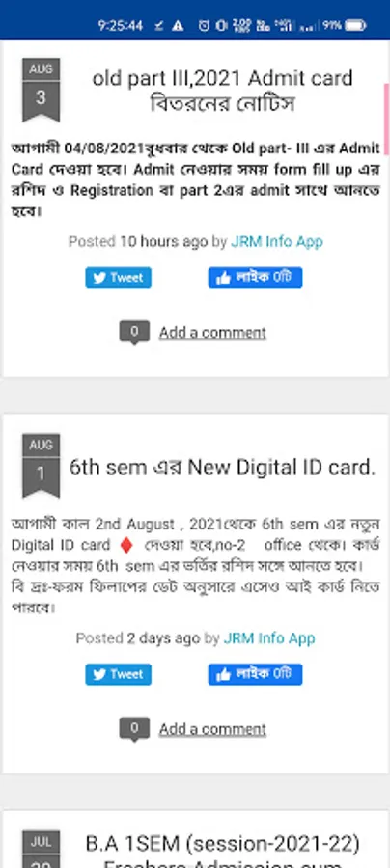Add a comment on the Admit card post
390x868 pixels.
tap(212, 333)
